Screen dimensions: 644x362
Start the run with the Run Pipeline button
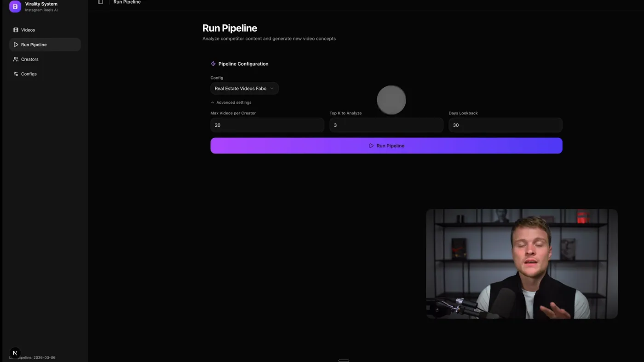(x=386, y=146)
